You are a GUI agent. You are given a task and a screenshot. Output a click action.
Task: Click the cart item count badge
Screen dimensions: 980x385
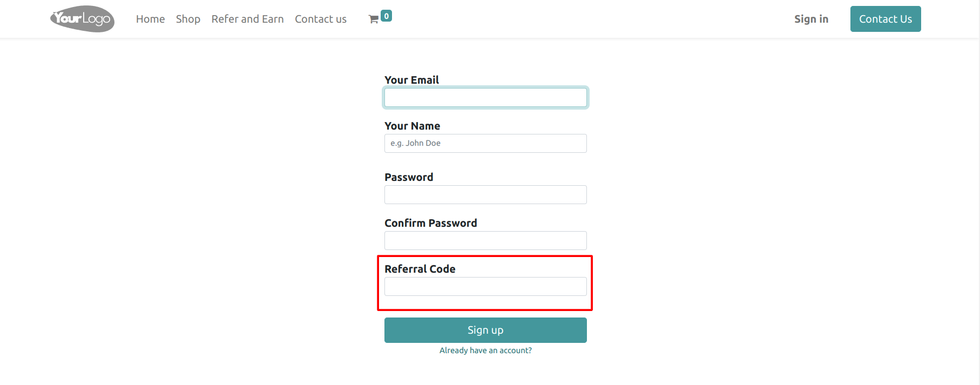(386, 16)
